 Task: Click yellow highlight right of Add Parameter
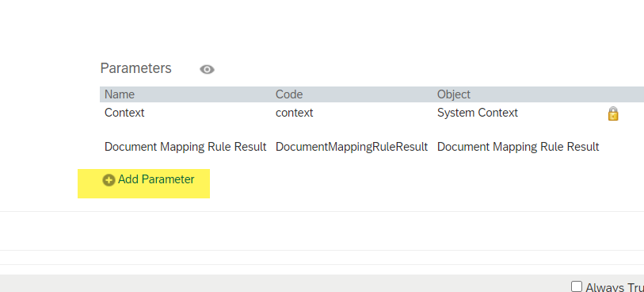(203, 183)
